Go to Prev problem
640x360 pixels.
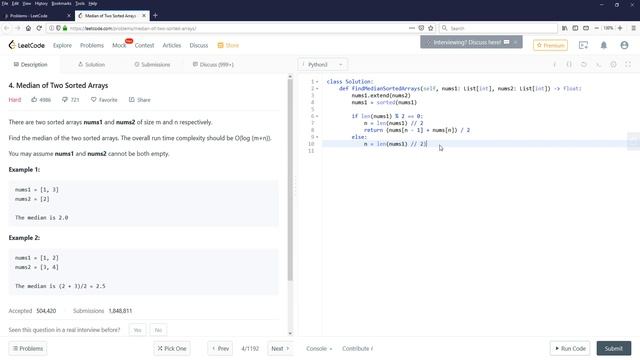click(x=220, y=349)
